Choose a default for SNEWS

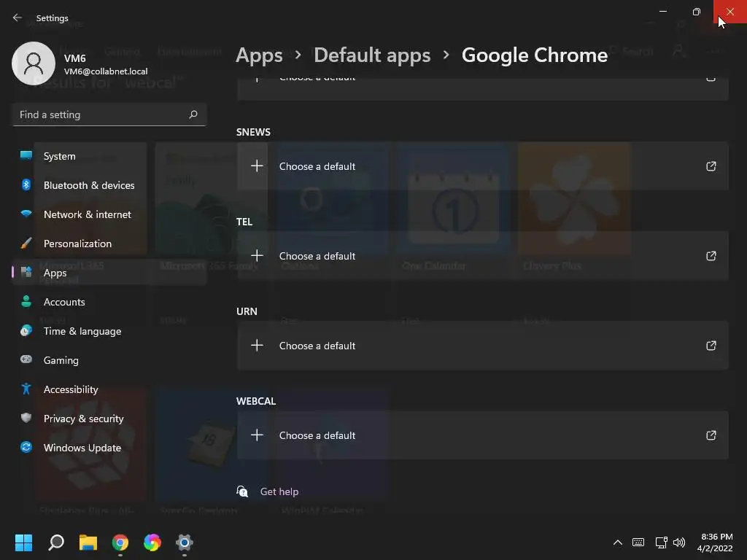pos(483,166)
